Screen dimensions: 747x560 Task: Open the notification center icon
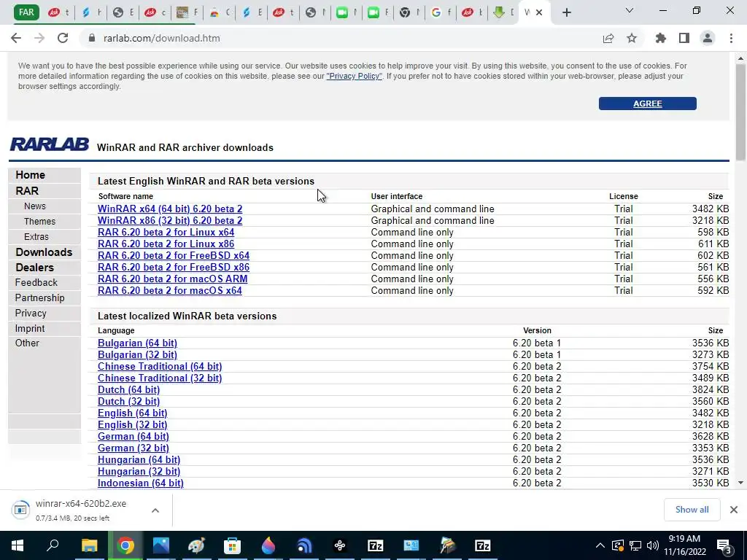tap(724, 546)
